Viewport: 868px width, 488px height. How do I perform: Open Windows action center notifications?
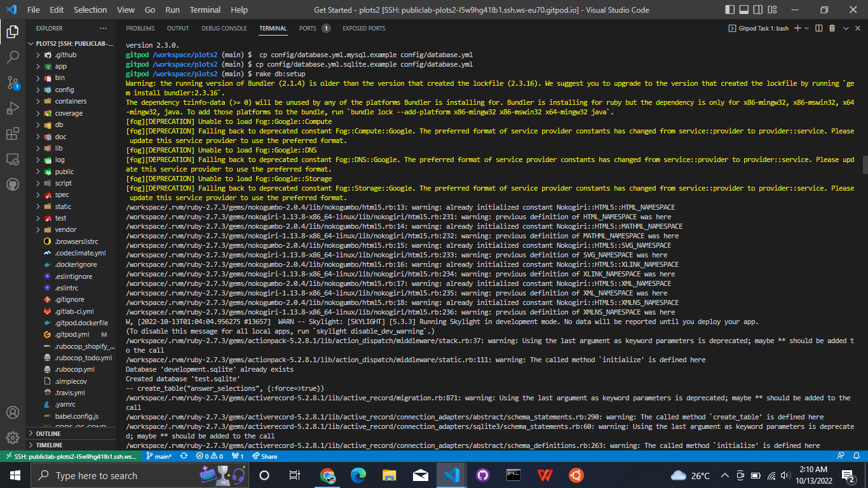[x=848, y=475]
